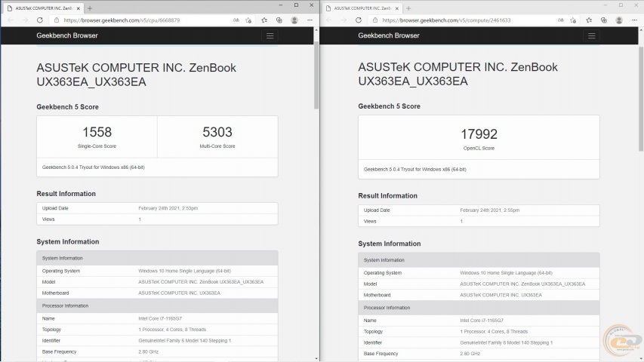Click '2.80 GHz' base frequency in left window
Screen dimensions: 644x362
tap(148, 351)
